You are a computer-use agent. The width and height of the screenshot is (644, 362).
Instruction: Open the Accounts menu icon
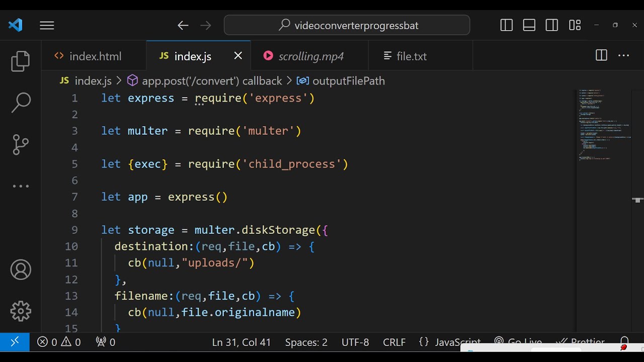click(21, 270)
